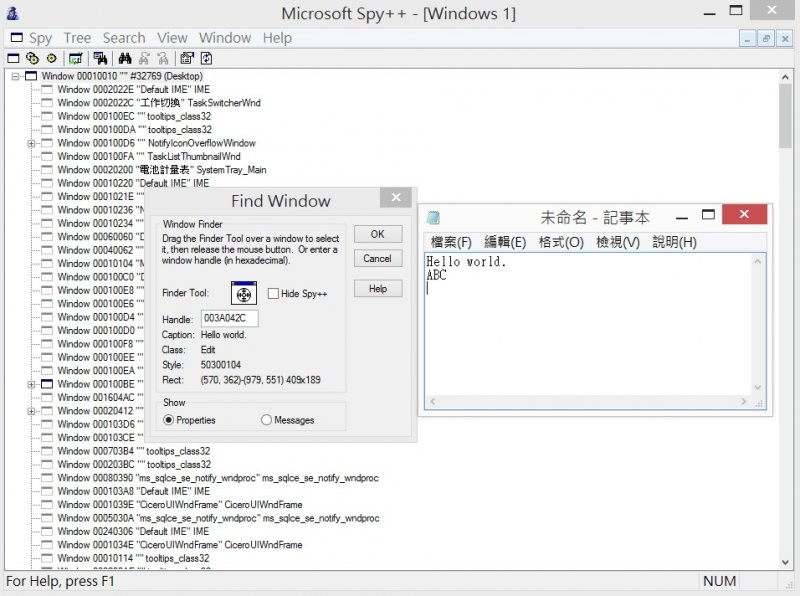This screenshot has height=596, width=800.
Task: Click the Refresh toolbar icon
Action: [206, 59]
